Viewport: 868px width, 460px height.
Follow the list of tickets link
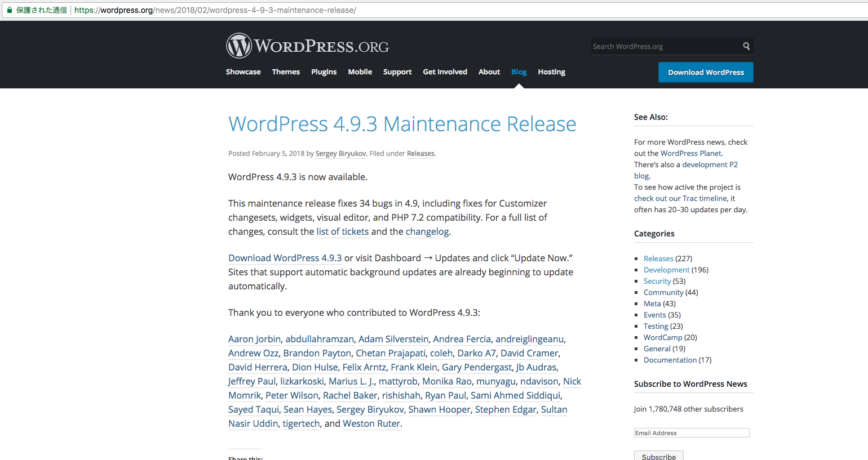[x=342, y=231]
